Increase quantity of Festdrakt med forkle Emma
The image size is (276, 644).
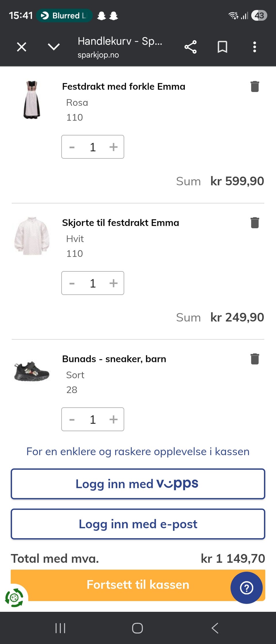click(x=114, y=147)
